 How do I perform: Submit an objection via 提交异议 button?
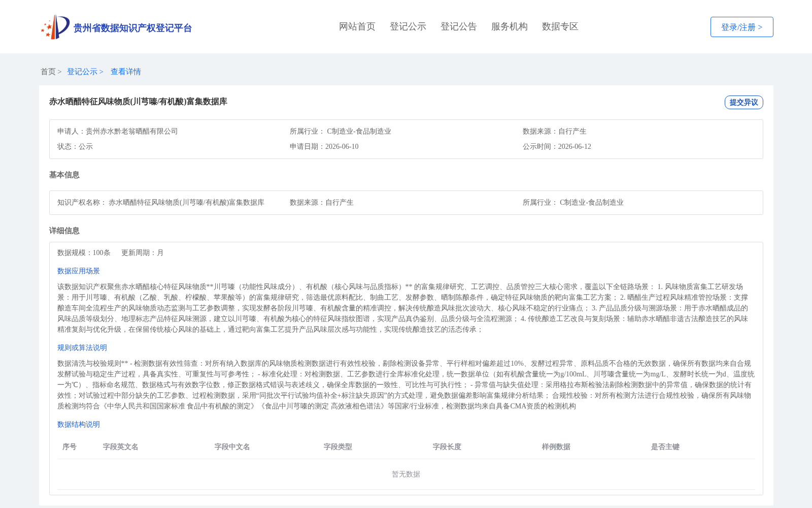click(744, 102)
